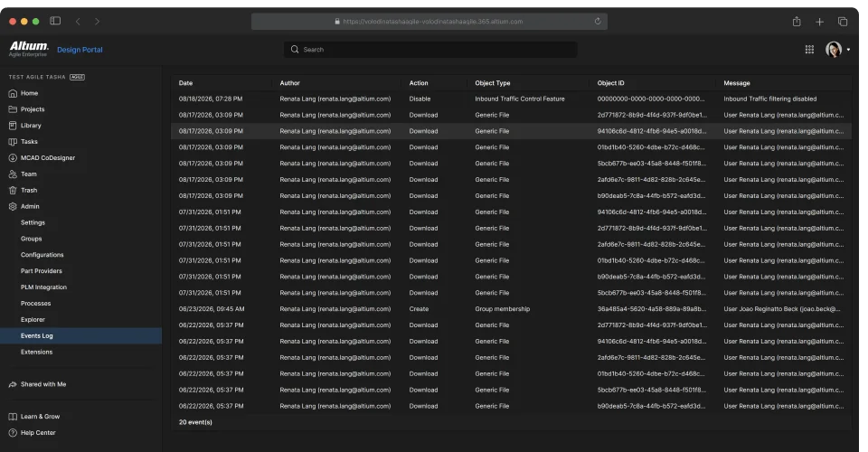Viewport: 868px width, 452px height.
Task: Open Settings under Admin
Action: coord(33,222)
